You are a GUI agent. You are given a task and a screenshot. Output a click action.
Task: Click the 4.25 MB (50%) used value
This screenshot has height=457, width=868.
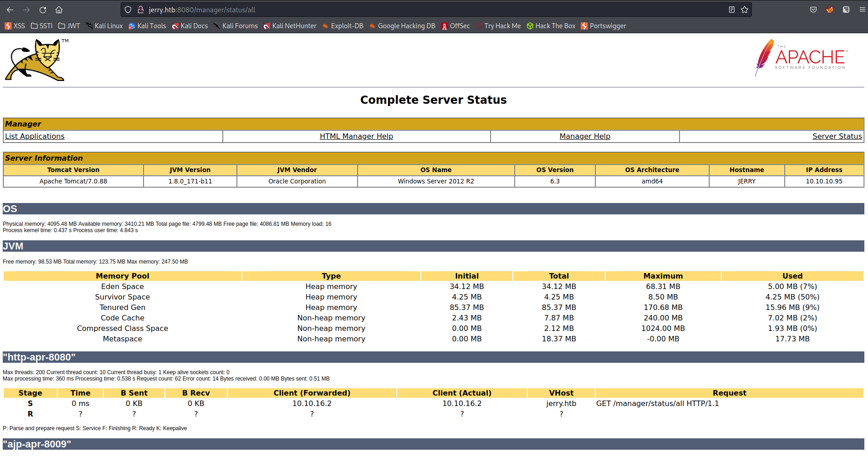[792, 297]
